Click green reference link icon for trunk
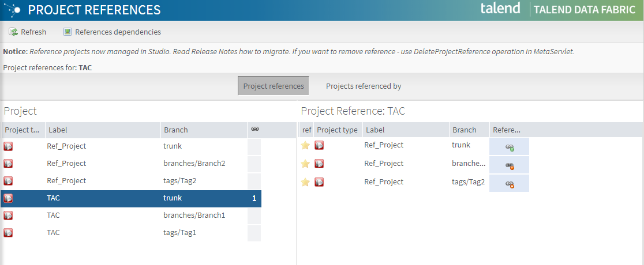644x265 pixels. tap(510, 147)
